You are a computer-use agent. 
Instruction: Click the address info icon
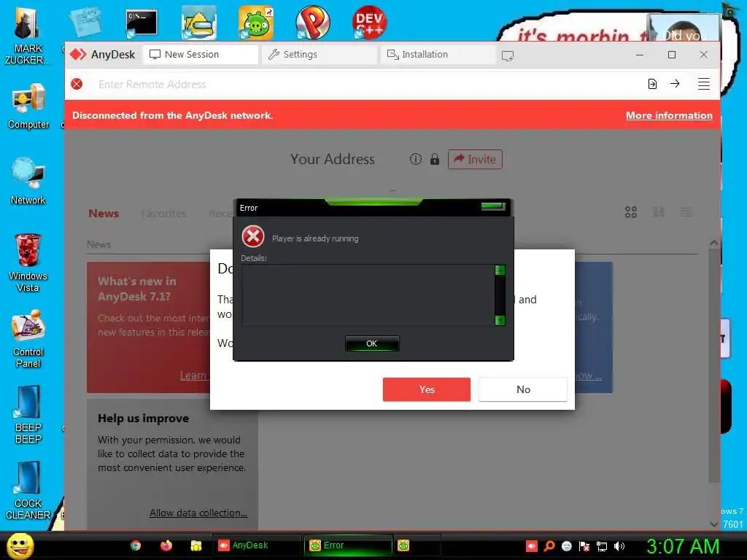click(x=415, y=159)
